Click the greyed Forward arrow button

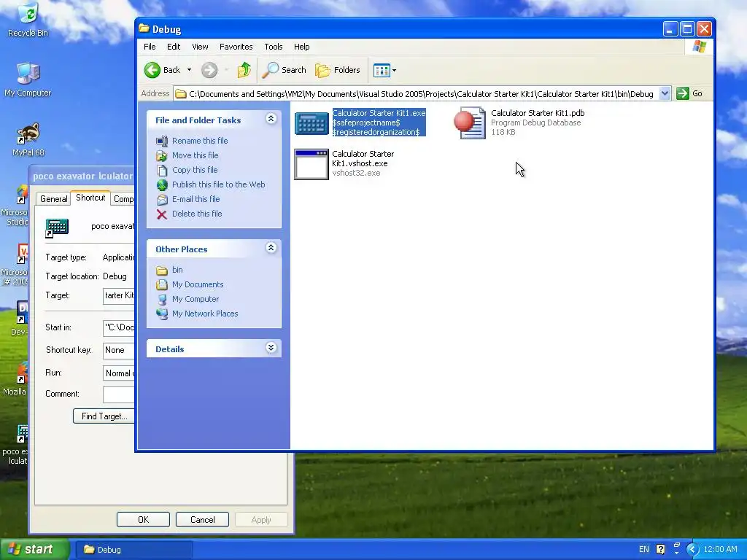click(x=209, y=70)
